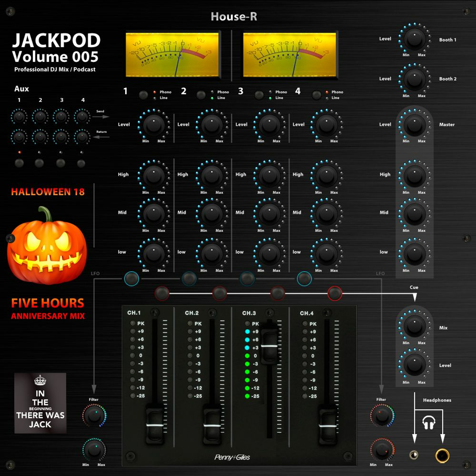Toggle Aux 1 on/off button

(x=19, y=163)
